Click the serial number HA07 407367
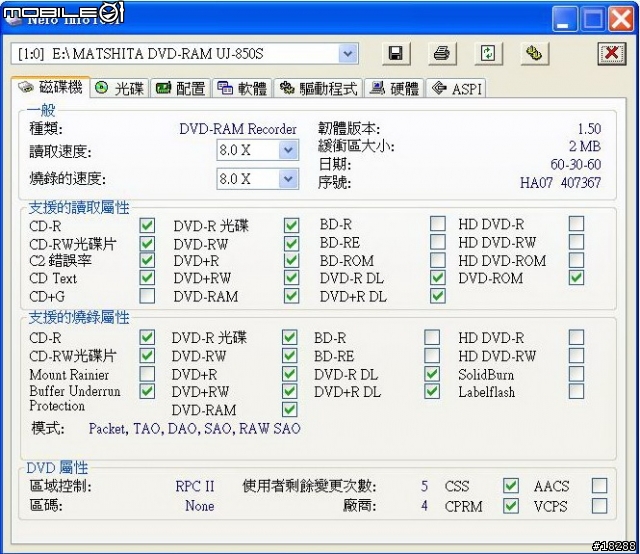This screenshot has width=640, height=554. point(560,182)
